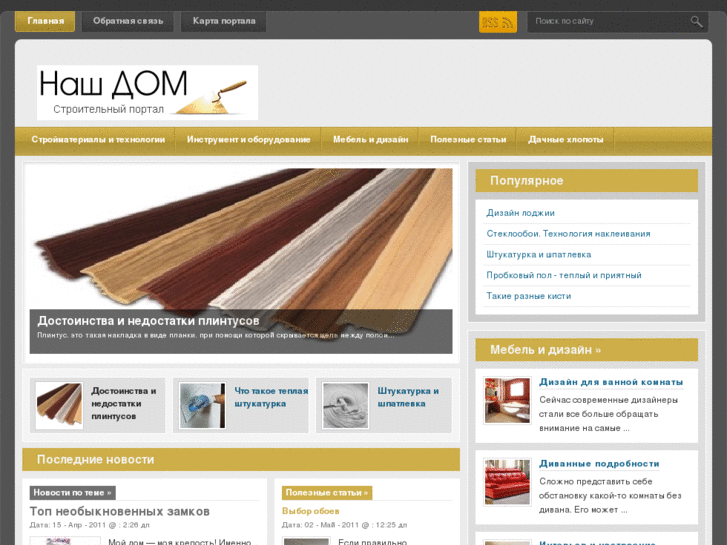This screenshot has width=727, height=545.
Task: Open Стеклообои. Технология наклеивания link
Action: point(568,234)
